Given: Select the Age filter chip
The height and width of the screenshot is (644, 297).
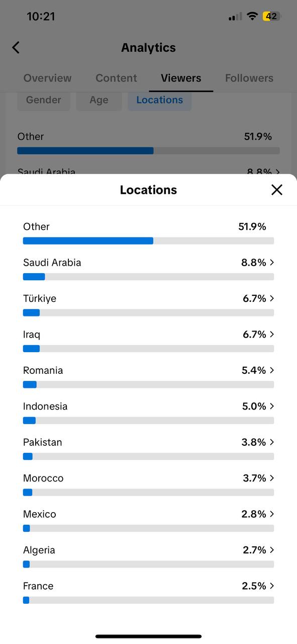Looking at the screenshot, I should click(99, 100).
